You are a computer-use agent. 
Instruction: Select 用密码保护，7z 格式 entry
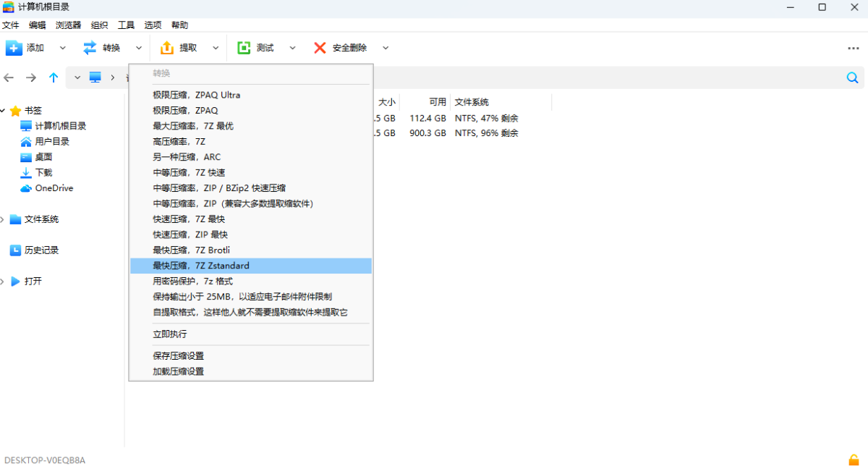click(192, 281)
